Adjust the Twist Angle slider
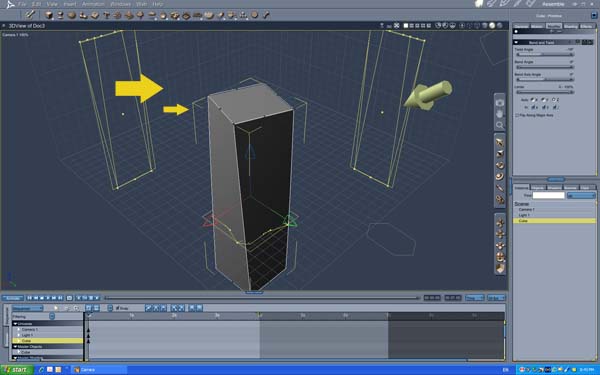This screenshot has height=375, width=600. point(544,55)
